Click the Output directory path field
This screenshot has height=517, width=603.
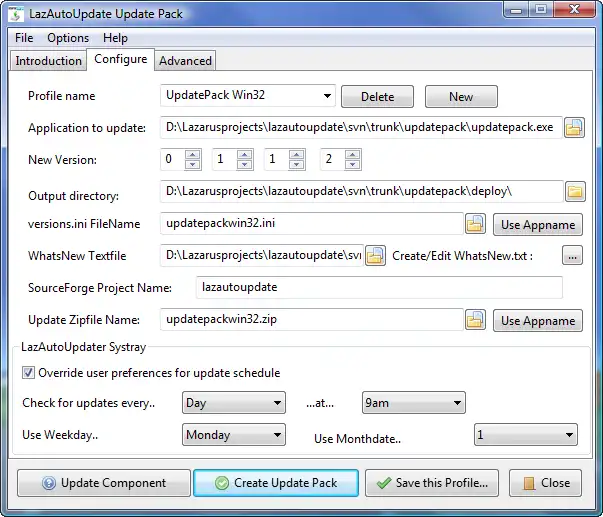pos(362,191)
